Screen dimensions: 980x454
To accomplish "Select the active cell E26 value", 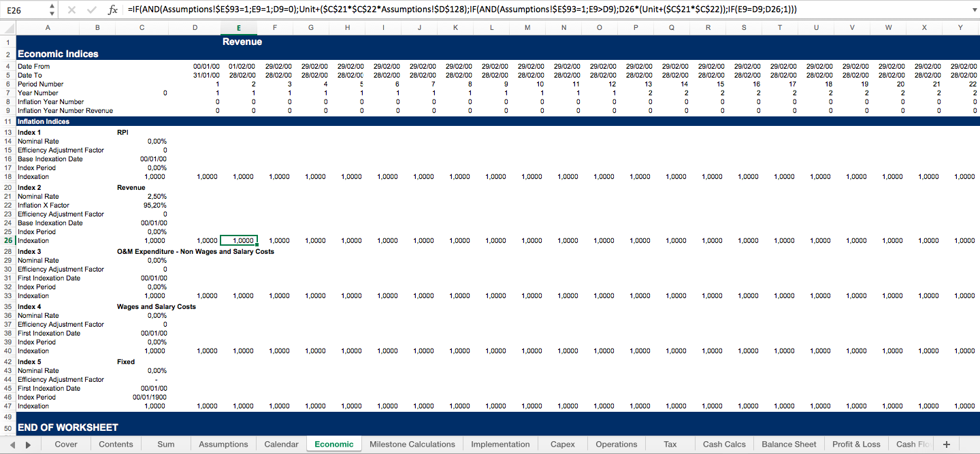I will tap(238, 240).
